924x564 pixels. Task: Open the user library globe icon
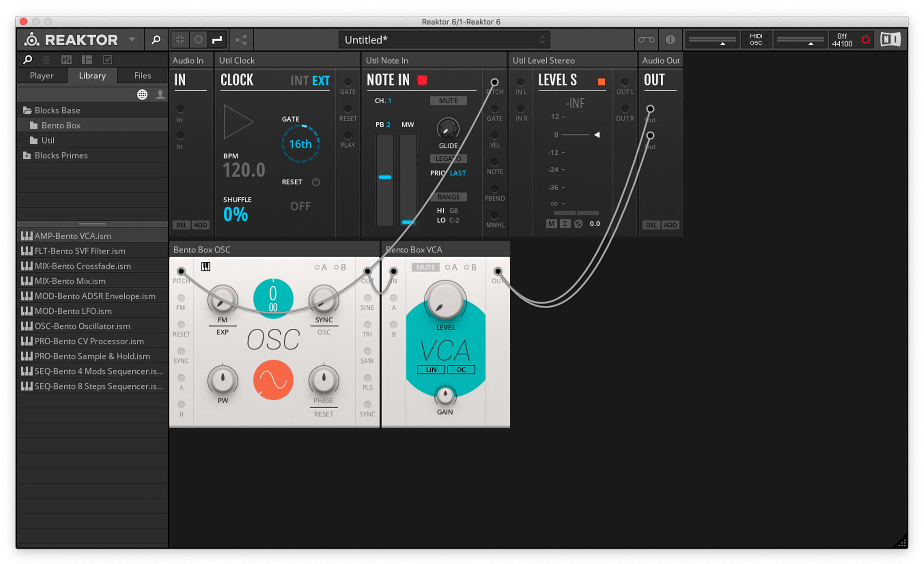coord(142,94)
